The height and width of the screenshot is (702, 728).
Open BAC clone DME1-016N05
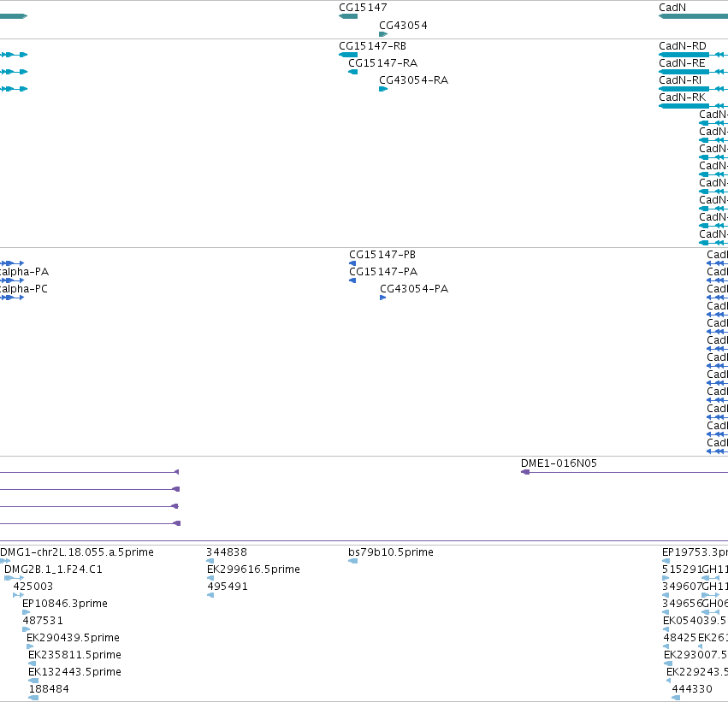pyautogui.click(x=559, y=463)
